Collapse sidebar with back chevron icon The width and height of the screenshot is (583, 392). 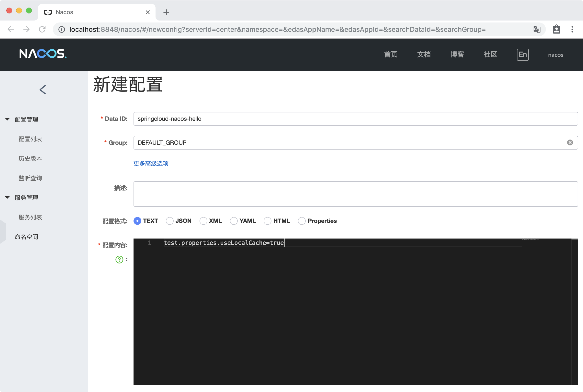(43, 89)
